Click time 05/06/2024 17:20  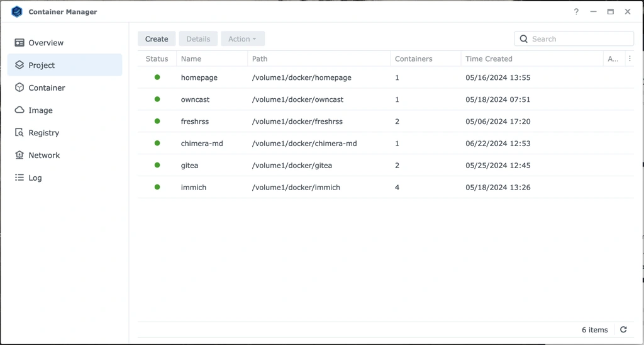[x=498, y=122]
